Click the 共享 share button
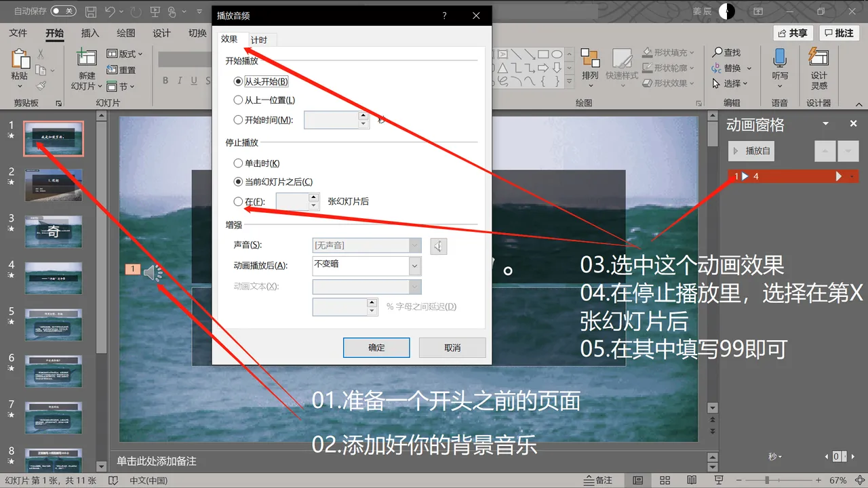Viewport: 868px width, 488px height. pyautogui.click(x=793, y=33)
